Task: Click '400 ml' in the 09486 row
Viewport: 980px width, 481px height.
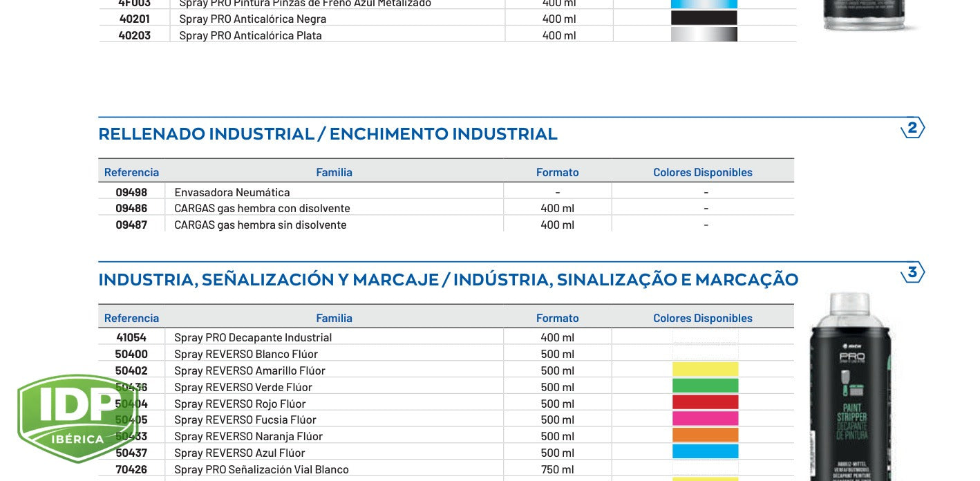Action: coord(557,208)
